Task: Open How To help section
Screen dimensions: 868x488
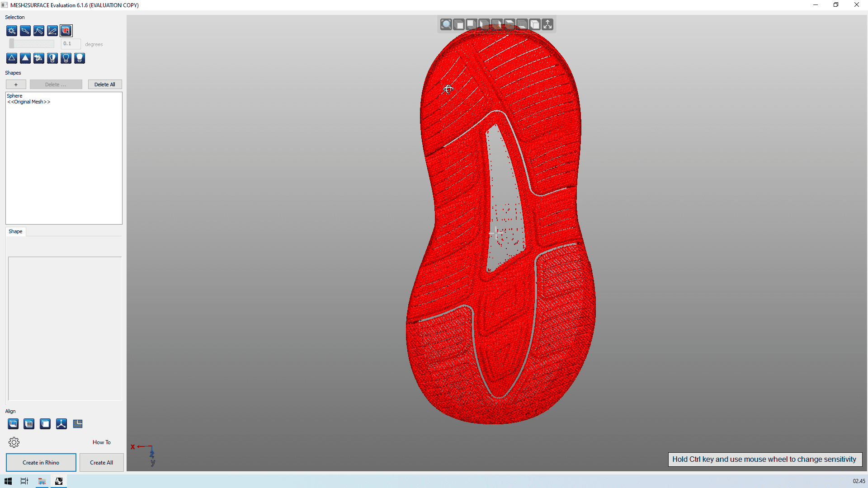Action: tap(101, 442)
